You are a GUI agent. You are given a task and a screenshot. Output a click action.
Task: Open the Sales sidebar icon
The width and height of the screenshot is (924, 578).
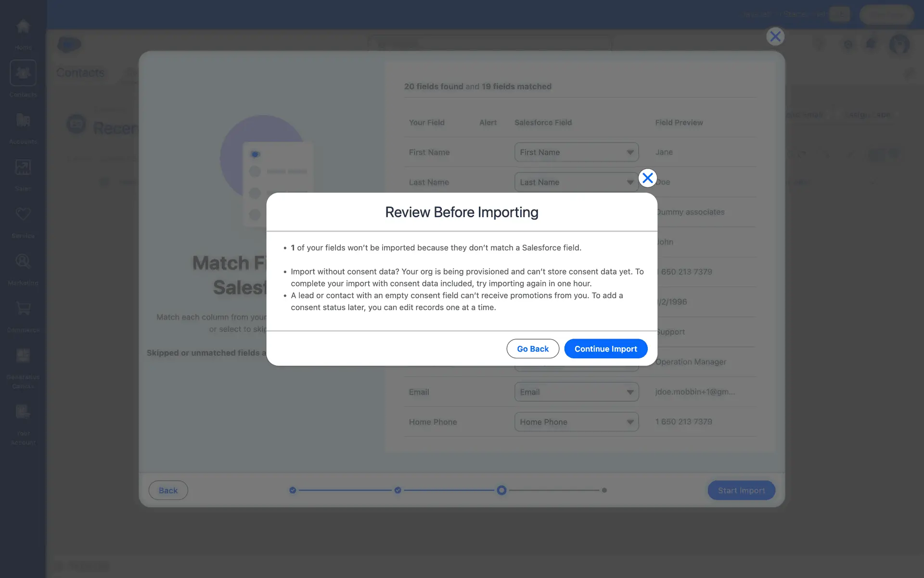tap(23, 168)
